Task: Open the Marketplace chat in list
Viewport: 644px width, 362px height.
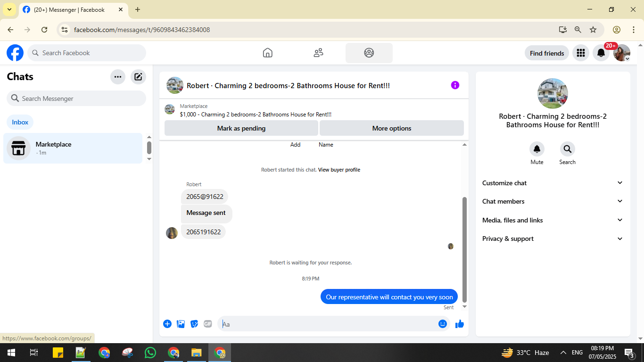Action: click(x=73, y=148)
